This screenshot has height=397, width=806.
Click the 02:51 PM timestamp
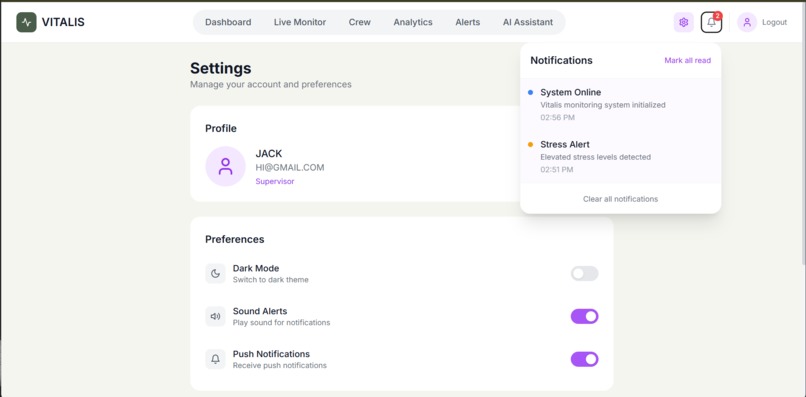(557, 170)
